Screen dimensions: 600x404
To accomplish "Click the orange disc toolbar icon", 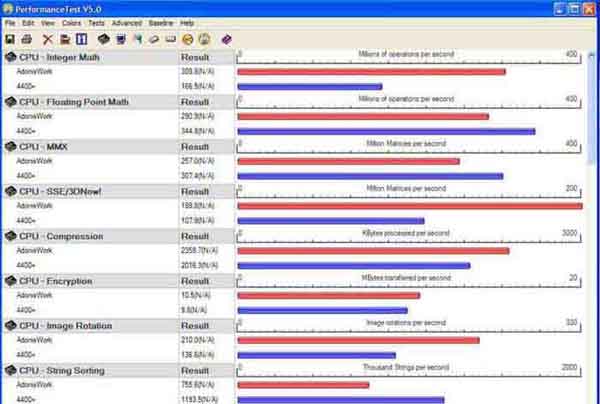I will tap(188, 39).
